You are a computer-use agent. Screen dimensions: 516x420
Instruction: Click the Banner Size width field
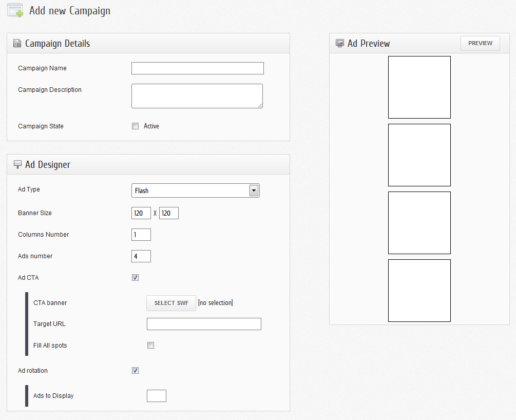tap(141, 213)
